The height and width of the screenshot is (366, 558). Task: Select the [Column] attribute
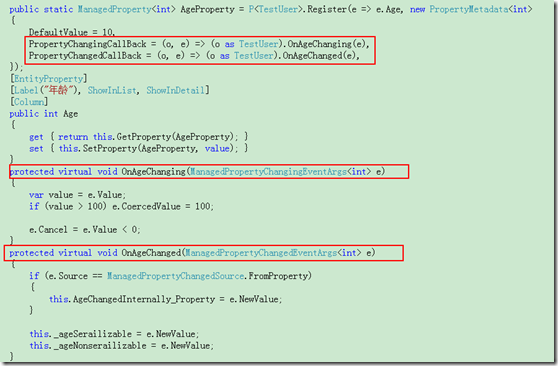[x=29, y=102]
